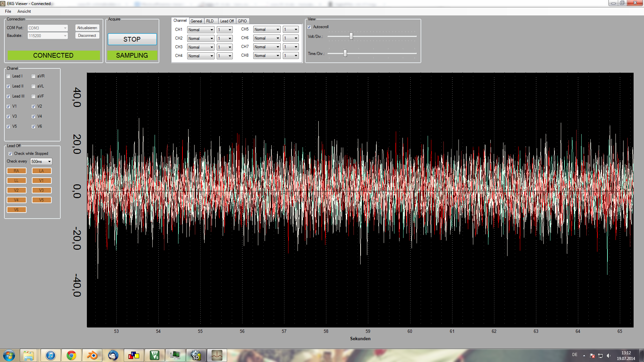
Task: Switch to the Lead Off tab
Action: 227,21
